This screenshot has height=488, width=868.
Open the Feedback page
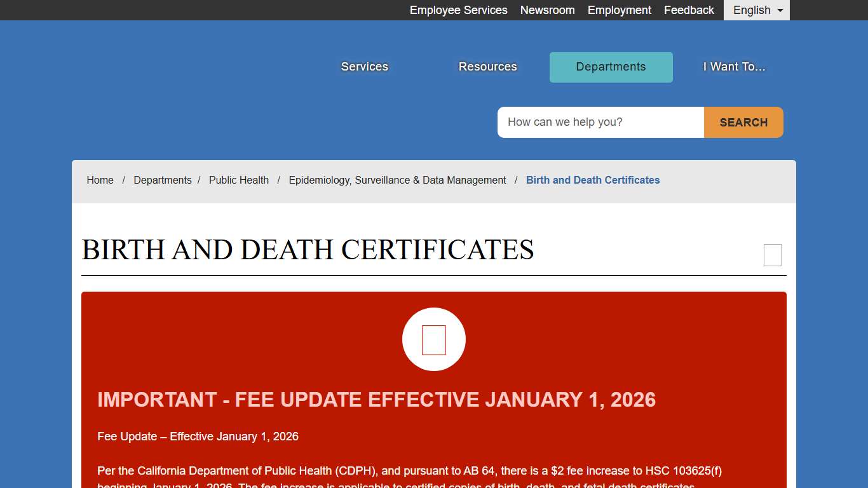click(689, 10)
